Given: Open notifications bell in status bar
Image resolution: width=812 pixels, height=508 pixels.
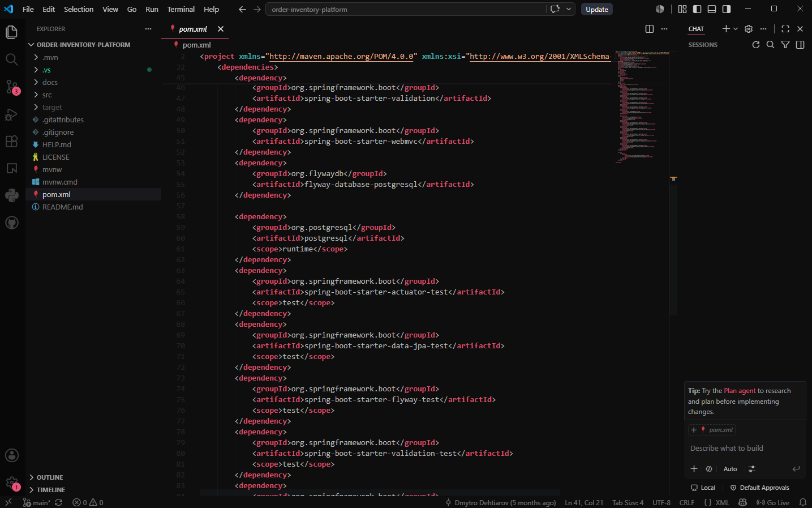Looking at the screenshot, I should coord(802,502).
